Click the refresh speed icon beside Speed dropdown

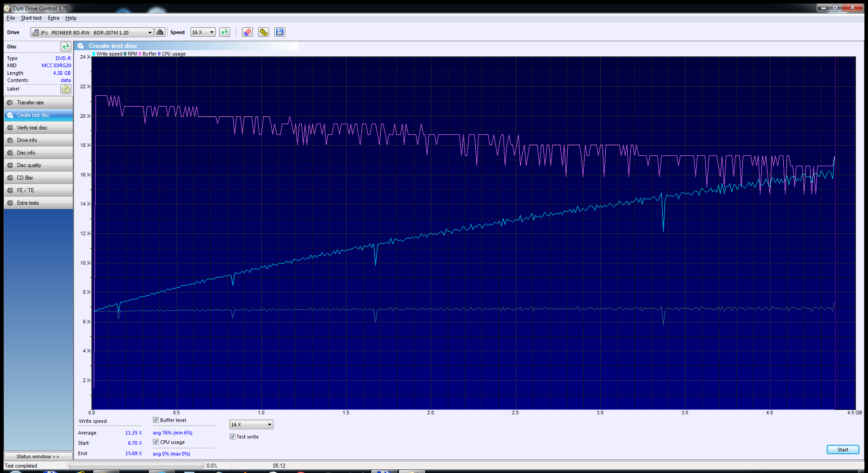coord(225,32)
